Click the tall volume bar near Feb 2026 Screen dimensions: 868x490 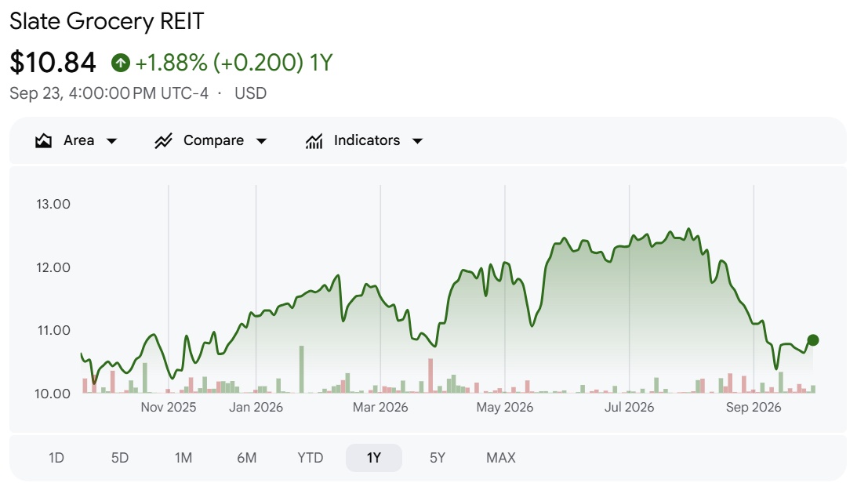pyautogui.click(x=302, y=369)
